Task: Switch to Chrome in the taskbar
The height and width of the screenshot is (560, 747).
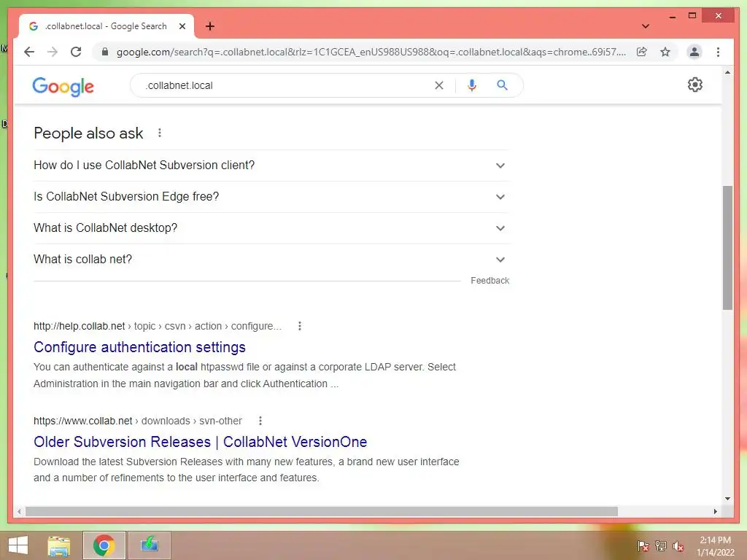Action: click(x=104, y=545)
